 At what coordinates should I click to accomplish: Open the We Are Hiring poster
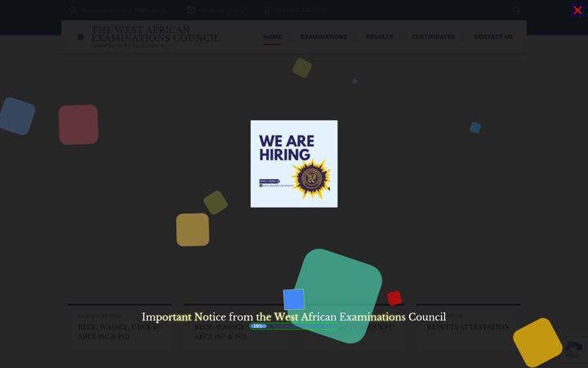point(294,164)
